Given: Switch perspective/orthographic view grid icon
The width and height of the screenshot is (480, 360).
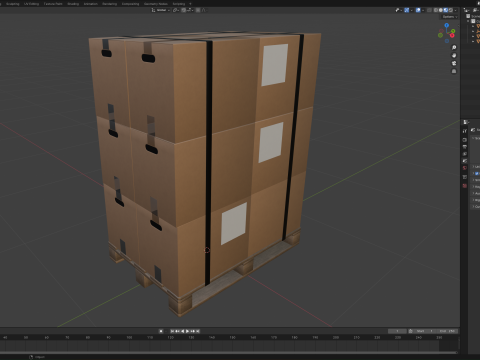Looking at the screenshot, I should [454, 71].
